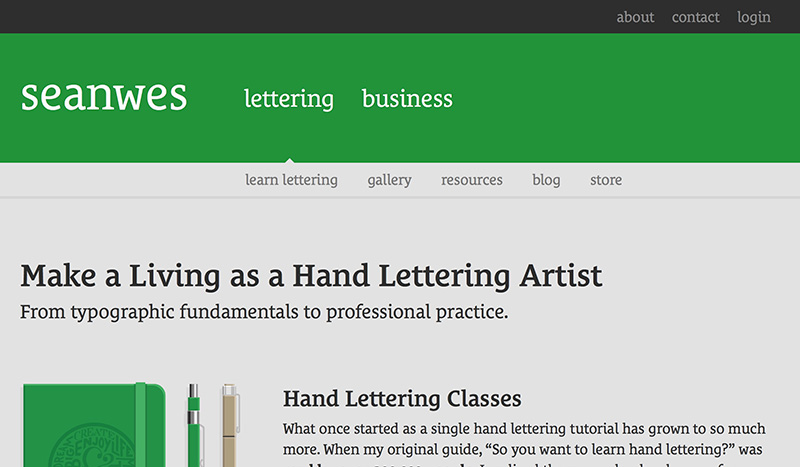Open the gallery subnav link
Image resolution: width=800 pixels, height=467 pixels.
click(x=389, y=180)
